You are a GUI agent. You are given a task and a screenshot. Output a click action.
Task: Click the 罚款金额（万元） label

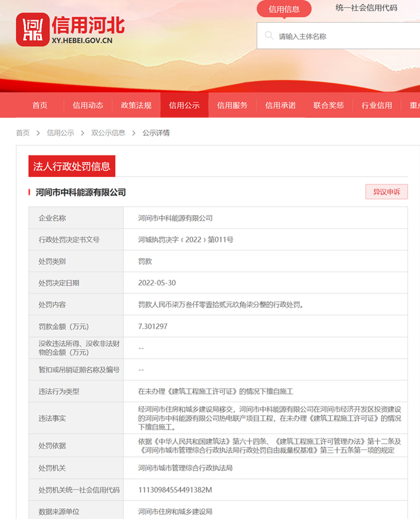click(x=64, y=326)
